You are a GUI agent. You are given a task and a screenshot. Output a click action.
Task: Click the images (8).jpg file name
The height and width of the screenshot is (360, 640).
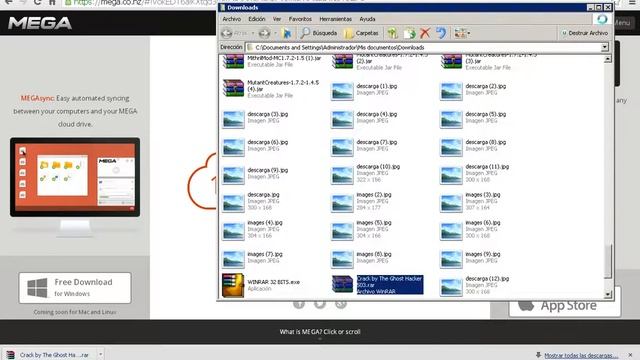[x=373, y=254]
